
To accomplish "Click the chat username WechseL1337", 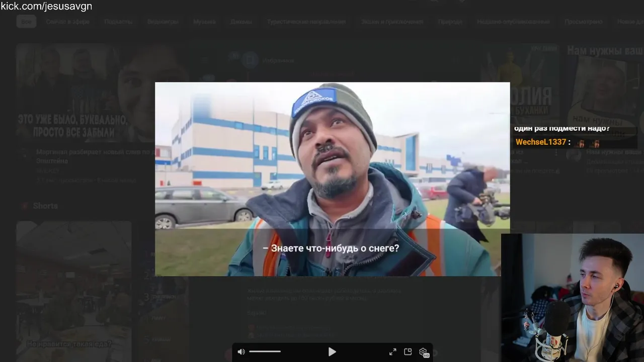I will point(541,142).
